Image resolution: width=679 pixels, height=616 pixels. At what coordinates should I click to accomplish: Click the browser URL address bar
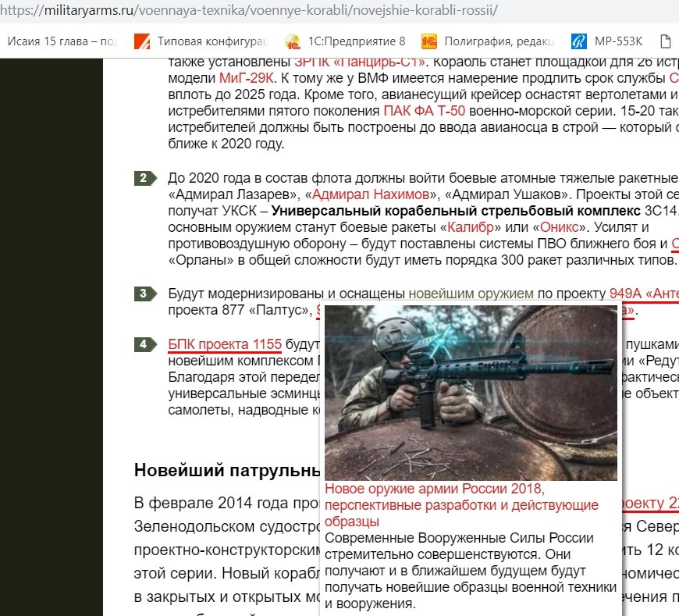(x=339, y=10)
